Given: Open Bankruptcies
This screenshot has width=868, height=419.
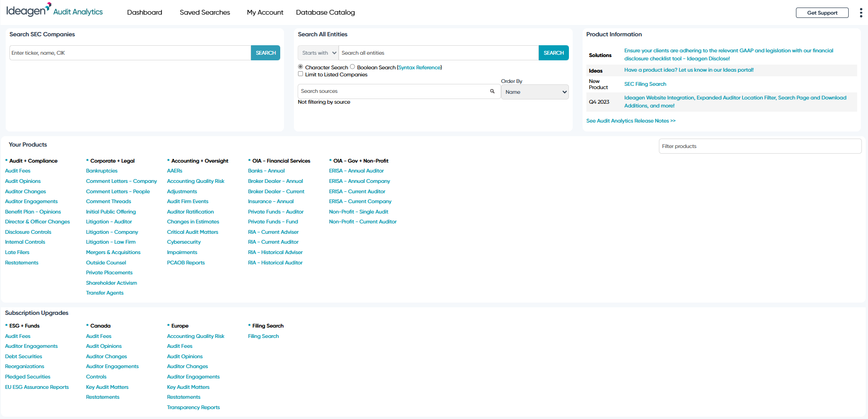Looking at the screenshot, I should 102,171.
